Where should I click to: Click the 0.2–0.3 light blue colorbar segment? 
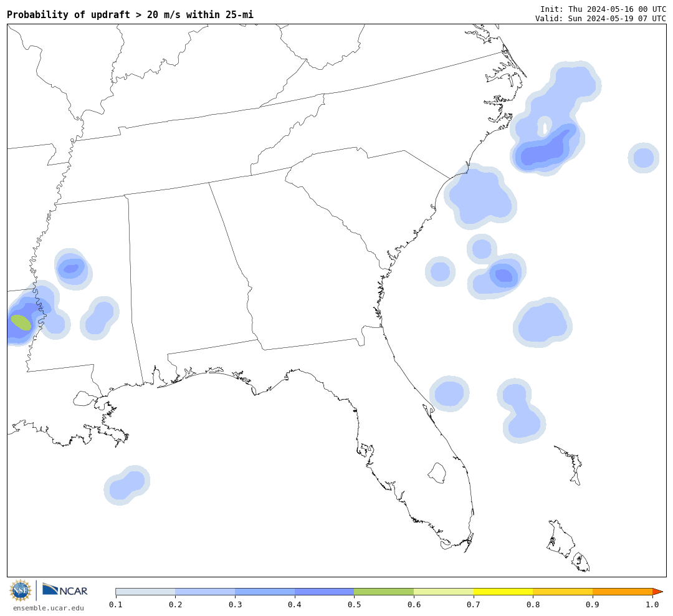click(x=205, y=592)
